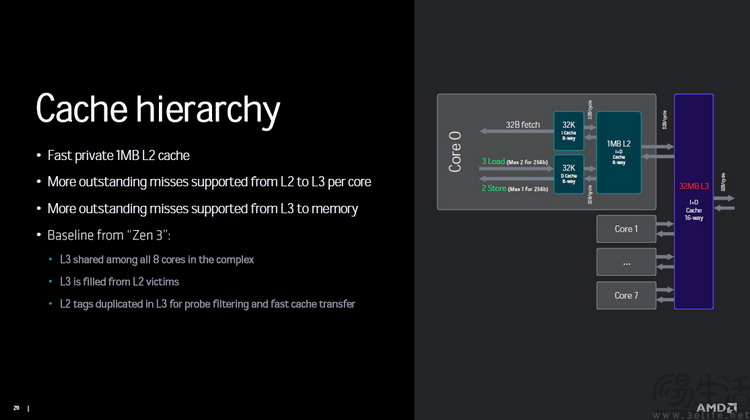
Task: Click the Core 7 box
Action: tap(625, 295)
